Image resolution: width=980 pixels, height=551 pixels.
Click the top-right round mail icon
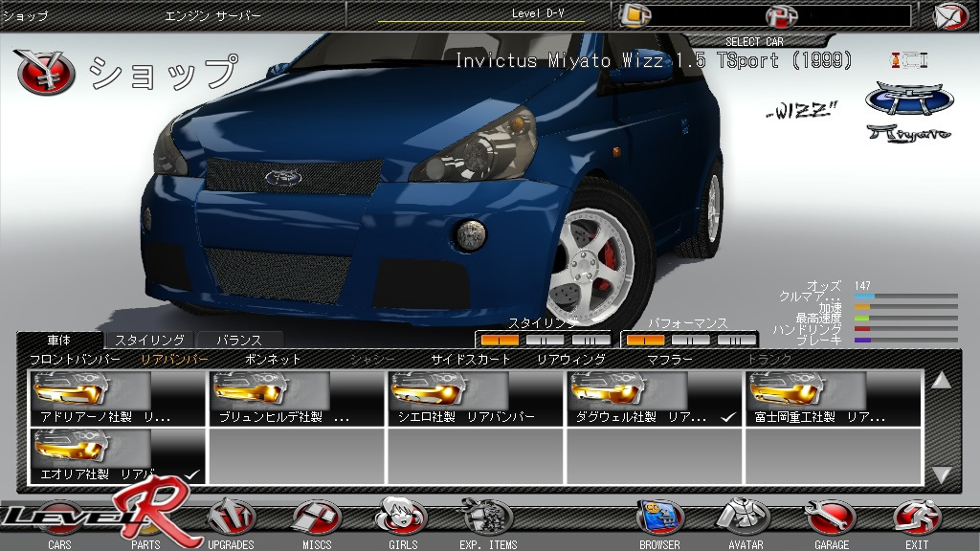[950, 15]
